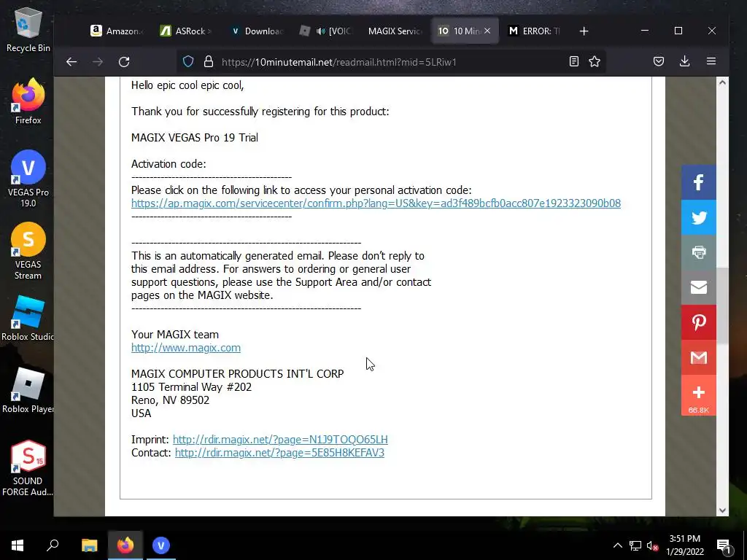
Task: Open the notification center icon
Action: [x=724, y=545]
